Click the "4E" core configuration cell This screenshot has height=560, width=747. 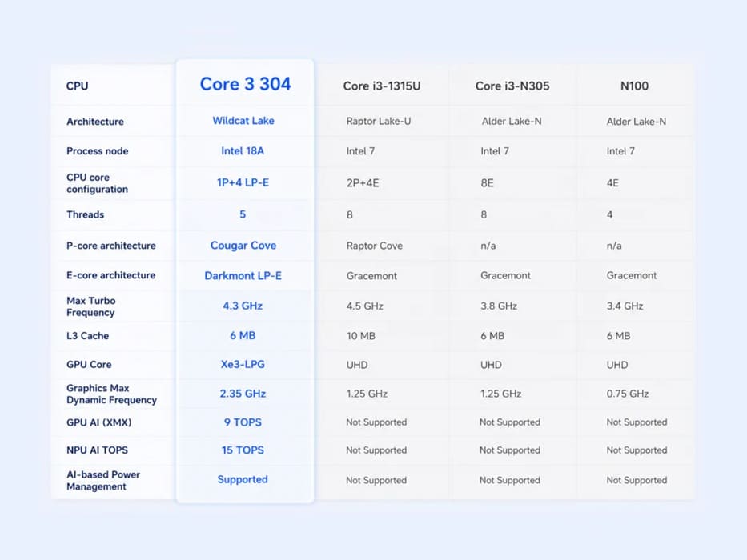point(612,183)
